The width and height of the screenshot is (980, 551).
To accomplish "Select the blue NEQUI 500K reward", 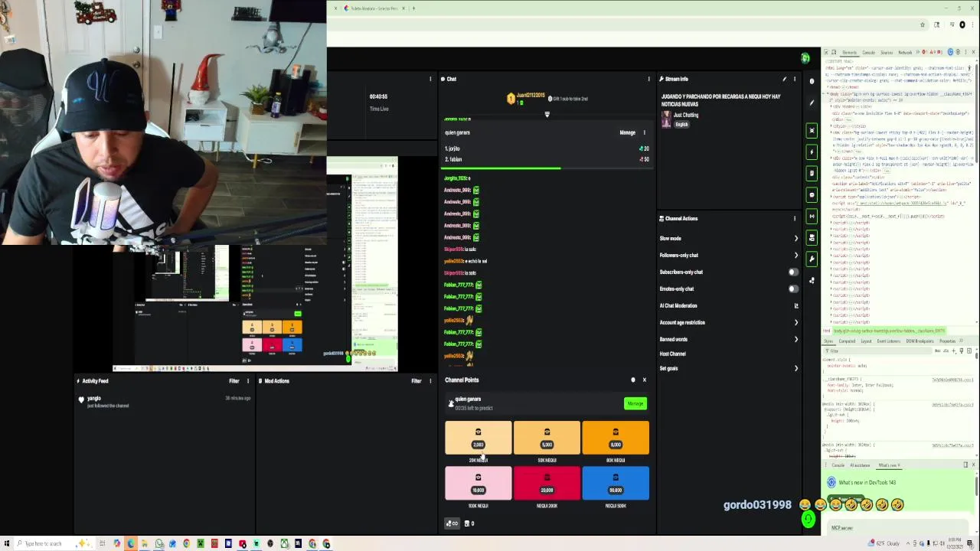I will (616, 484).
